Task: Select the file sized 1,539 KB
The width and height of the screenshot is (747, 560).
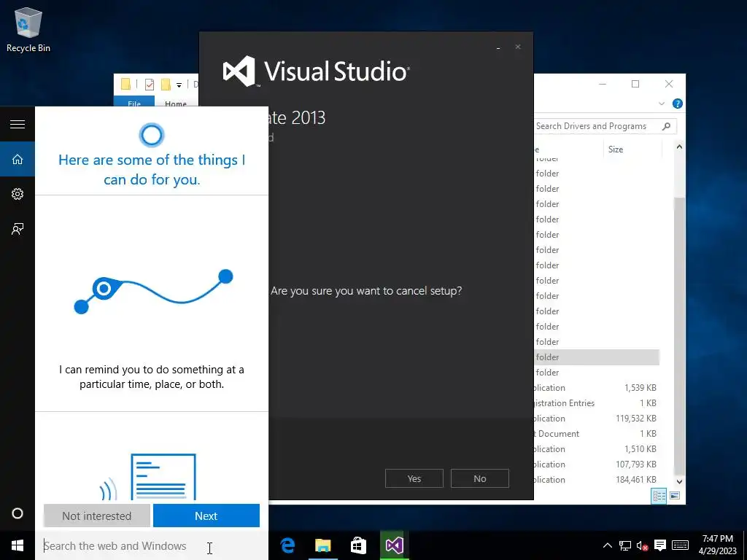Action: pos(597,388)
